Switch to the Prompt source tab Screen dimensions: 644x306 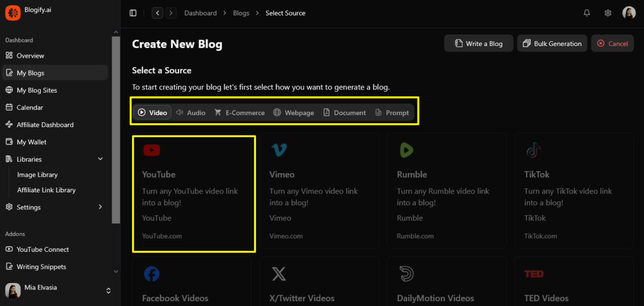[x=392, y=113]
